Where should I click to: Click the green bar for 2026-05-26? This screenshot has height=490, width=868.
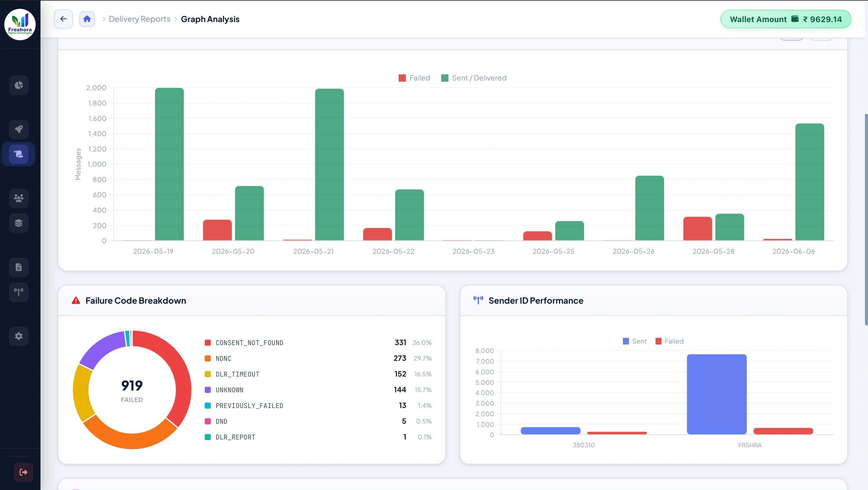650,208
